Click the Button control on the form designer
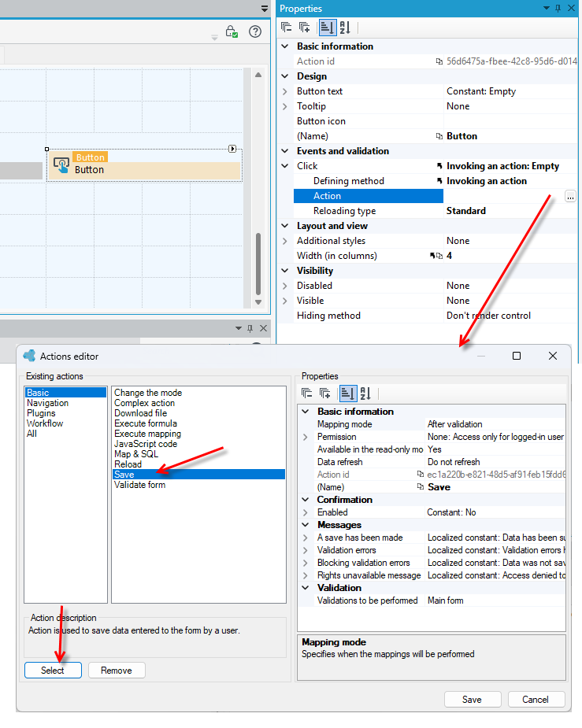The width and height of the screenshot is (582, 728). pos(144,164)
